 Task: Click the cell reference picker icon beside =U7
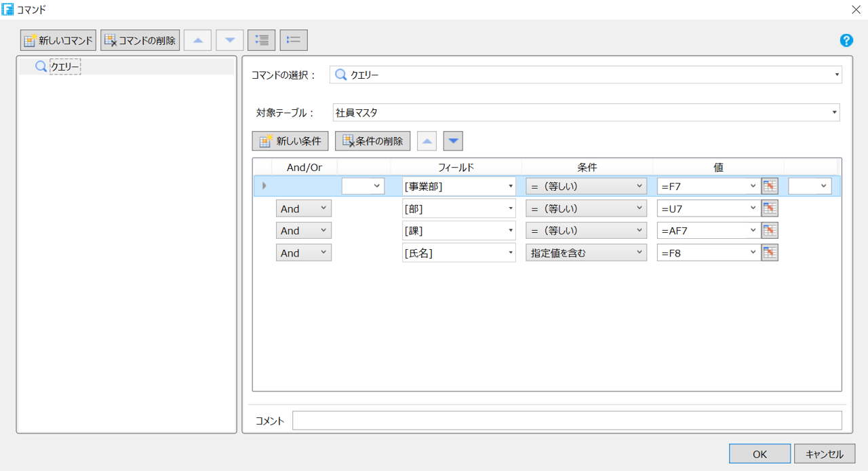pos(769,208)
